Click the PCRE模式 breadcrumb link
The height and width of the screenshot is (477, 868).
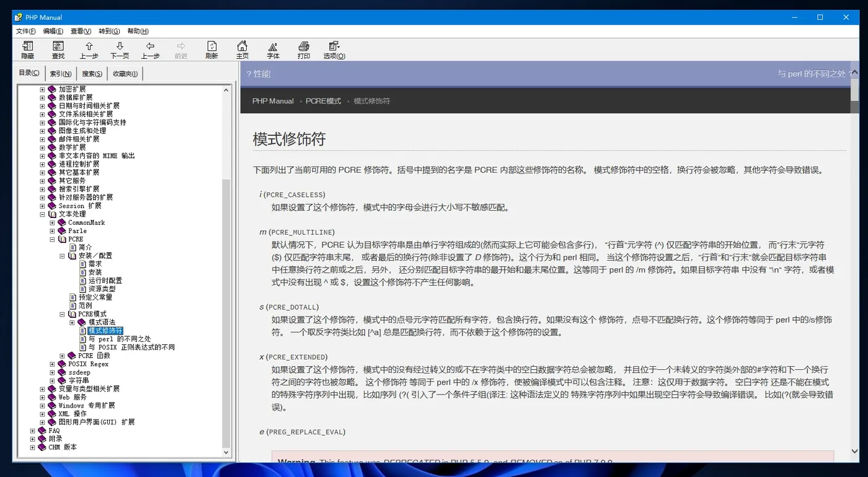click(x=323, y=101)
